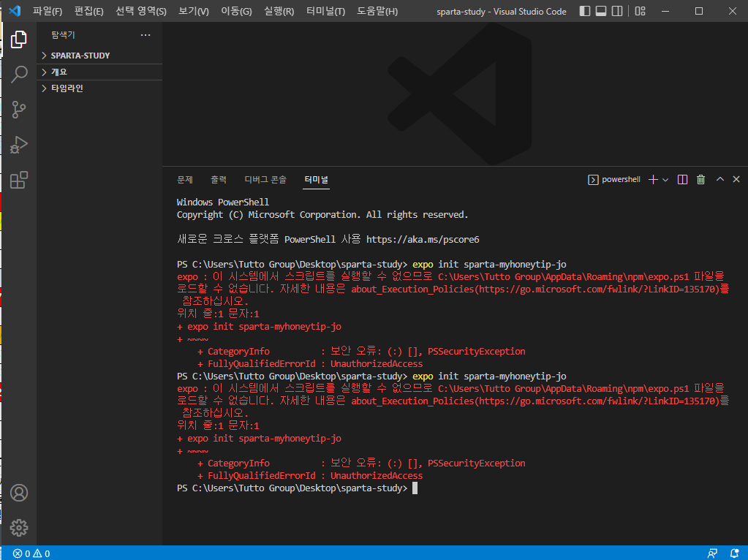This screenshot has height=560, width=748.
Task: Open the 이동(G) menu
Action: pyautogui.click(x=236, y=11)
